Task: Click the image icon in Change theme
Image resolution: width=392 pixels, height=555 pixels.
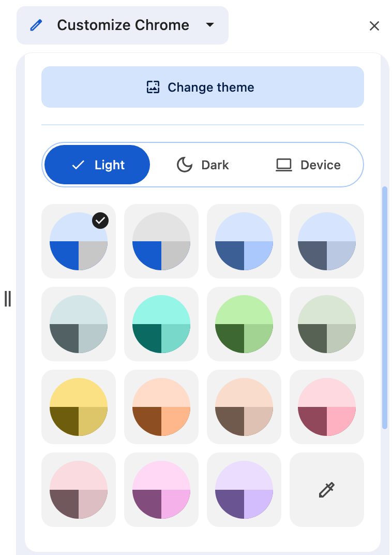Action: (153, 87)
